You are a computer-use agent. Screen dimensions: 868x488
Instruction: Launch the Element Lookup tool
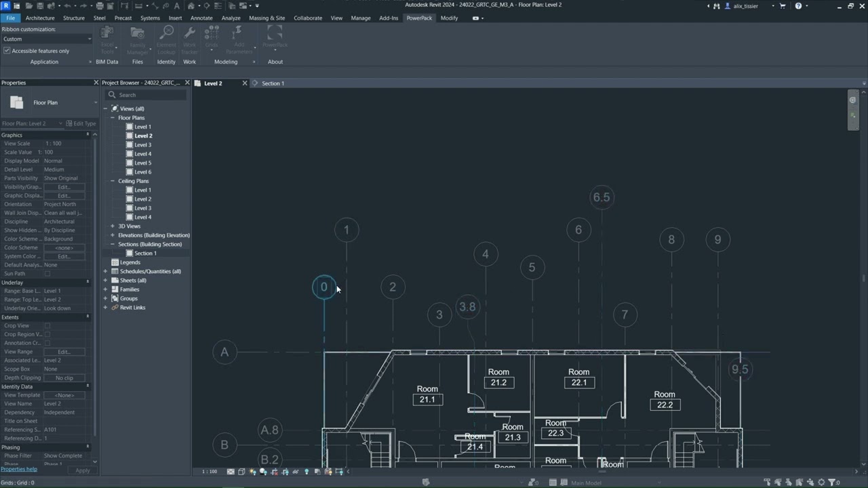166,39
